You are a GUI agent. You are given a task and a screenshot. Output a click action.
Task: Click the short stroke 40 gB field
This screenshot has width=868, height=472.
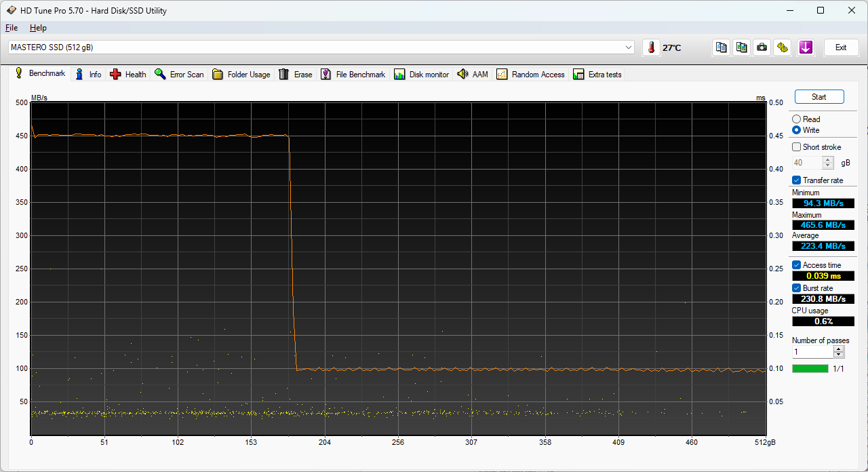pos(807,163)
